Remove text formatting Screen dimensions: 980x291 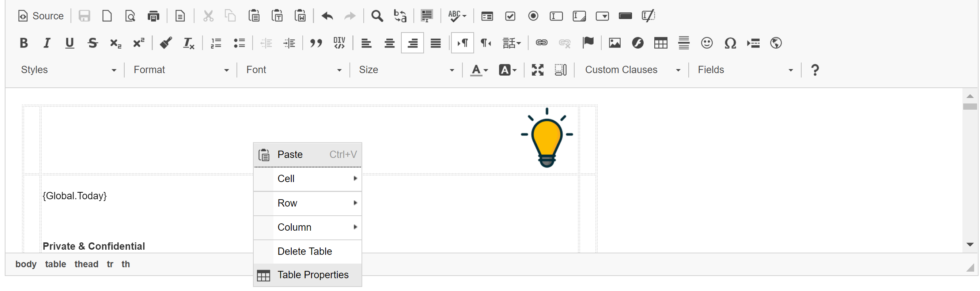click(189, 43)
